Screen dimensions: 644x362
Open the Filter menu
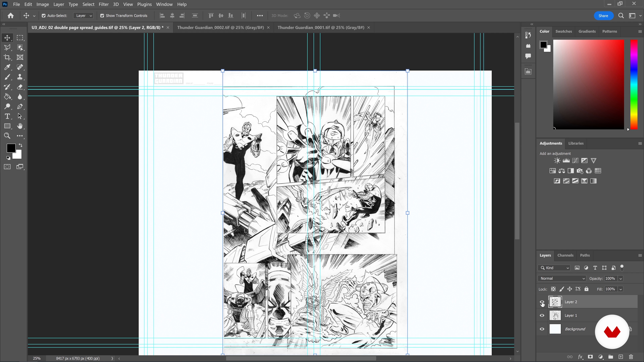tap(103, 4)
